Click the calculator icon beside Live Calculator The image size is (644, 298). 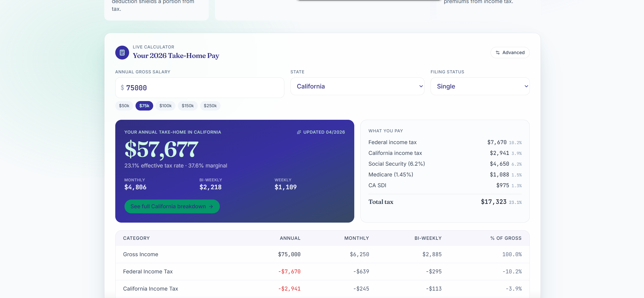click(122, 53)
